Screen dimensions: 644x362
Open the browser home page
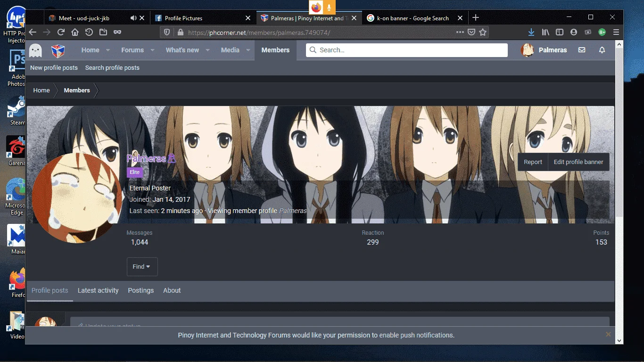click(x=75, y=32)
